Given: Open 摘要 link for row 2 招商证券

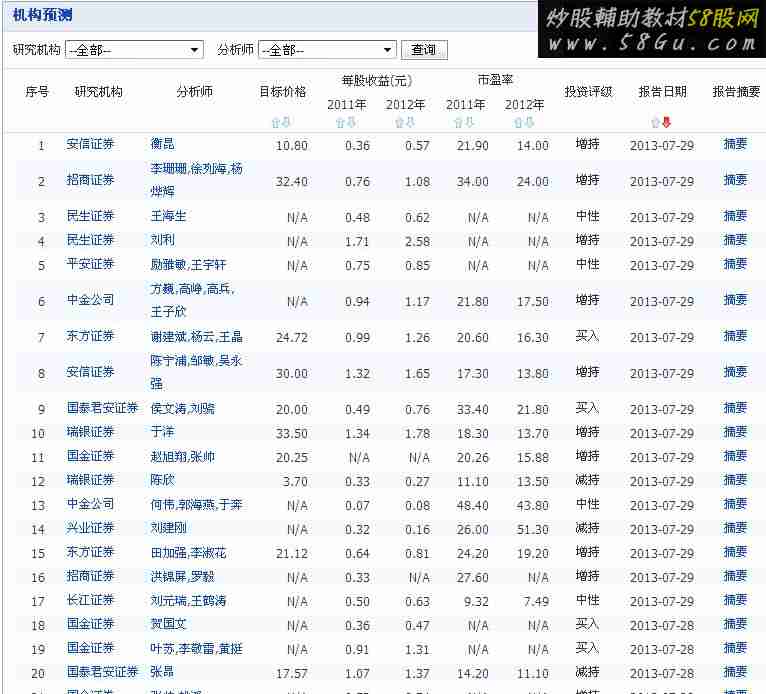Looking at the screenshot, I should pos(735,180).
